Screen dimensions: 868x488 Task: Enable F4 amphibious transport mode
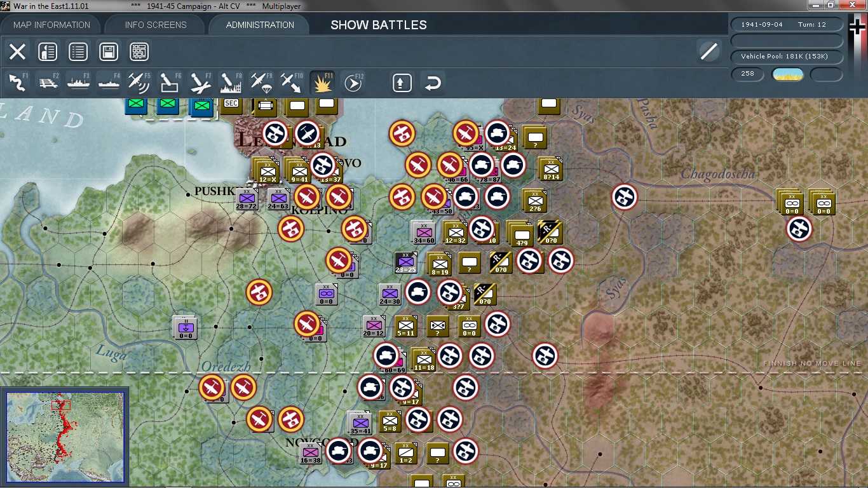click(109, 83)
